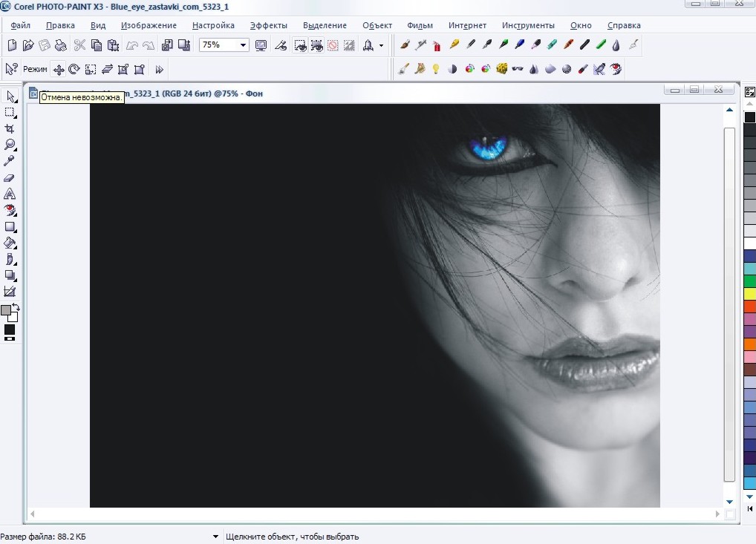Choose the Eraser tool
The image size is (756, 544).
10,178
